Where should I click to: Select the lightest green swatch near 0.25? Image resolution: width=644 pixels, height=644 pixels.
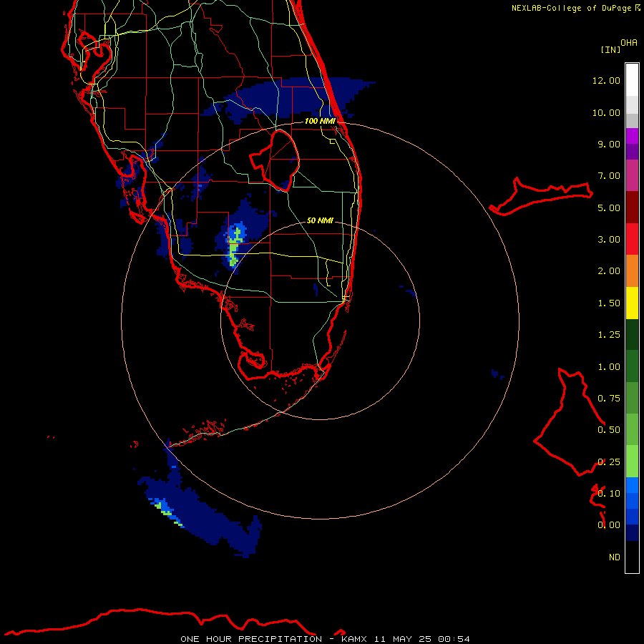click(x=632, y=462)
